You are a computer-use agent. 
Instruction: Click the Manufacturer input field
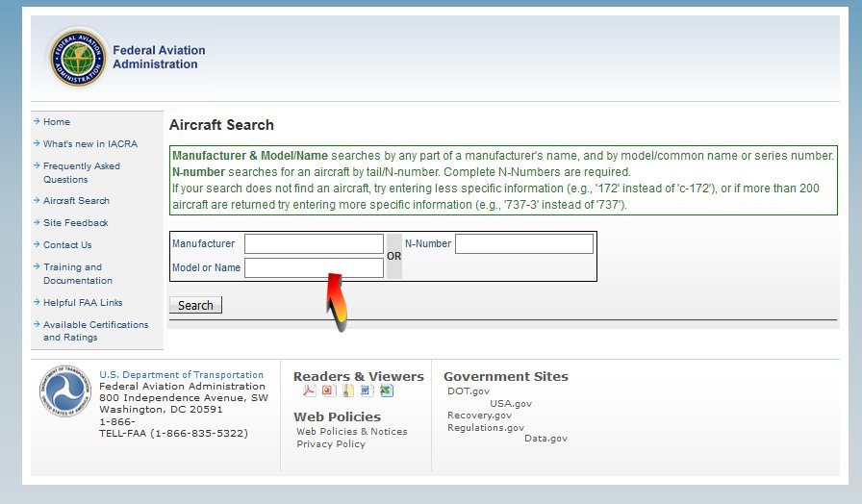pos(314,244)
